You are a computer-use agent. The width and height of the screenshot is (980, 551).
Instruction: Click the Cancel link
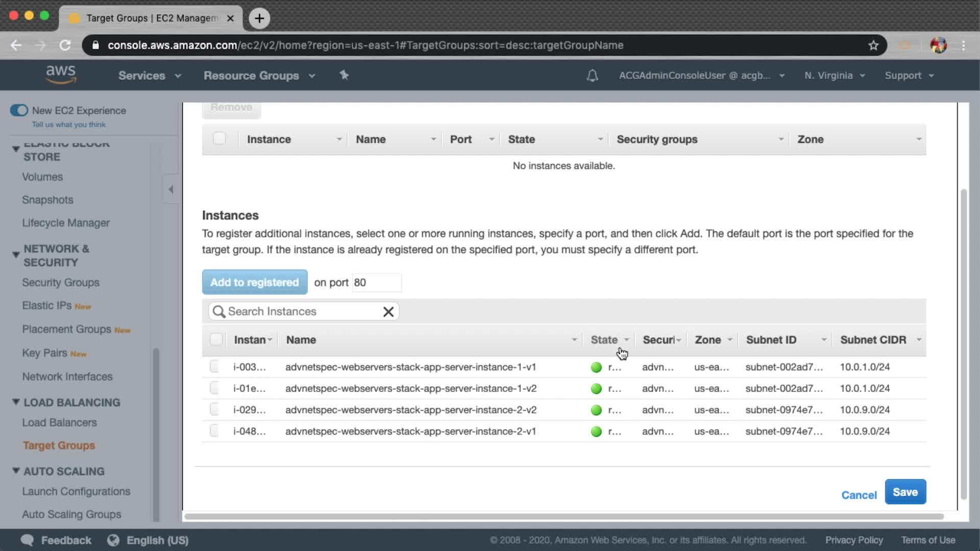859,495
